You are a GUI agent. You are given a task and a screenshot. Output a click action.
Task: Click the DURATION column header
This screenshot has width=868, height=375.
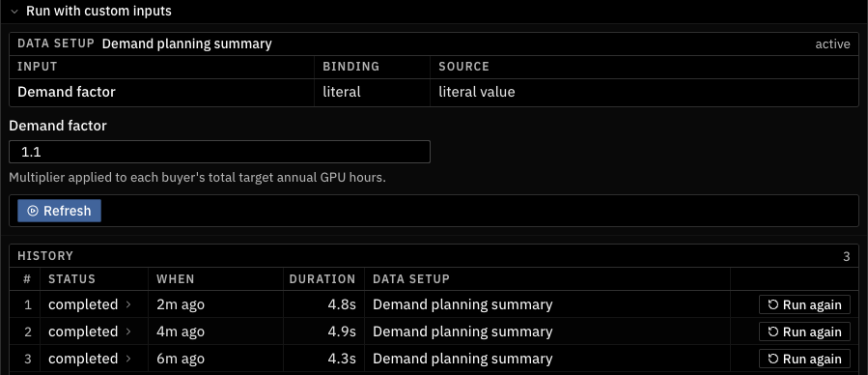click(322, 279)
